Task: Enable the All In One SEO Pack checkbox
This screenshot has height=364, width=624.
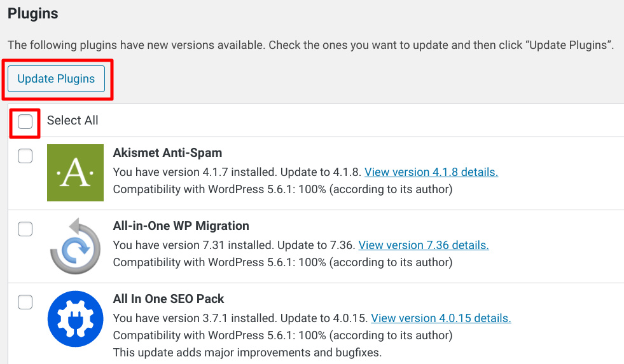Action: point(25,302)
